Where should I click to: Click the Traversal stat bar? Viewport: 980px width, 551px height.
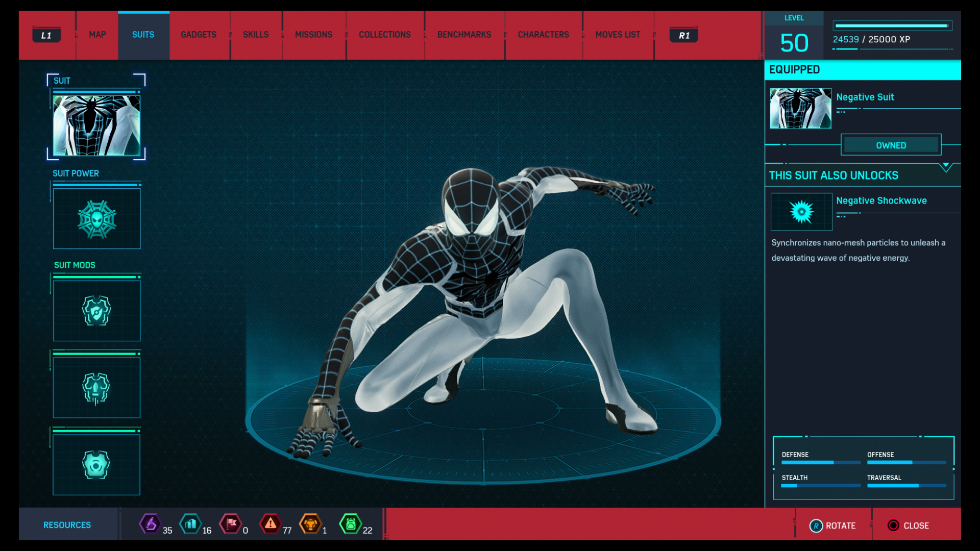coord(906,486)
